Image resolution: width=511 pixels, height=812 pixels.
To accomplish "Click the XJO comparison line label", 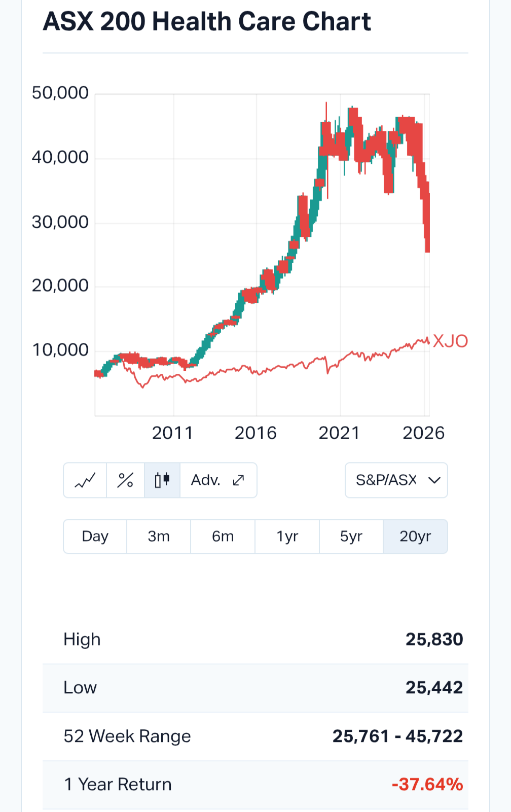I will coord(450,341).
